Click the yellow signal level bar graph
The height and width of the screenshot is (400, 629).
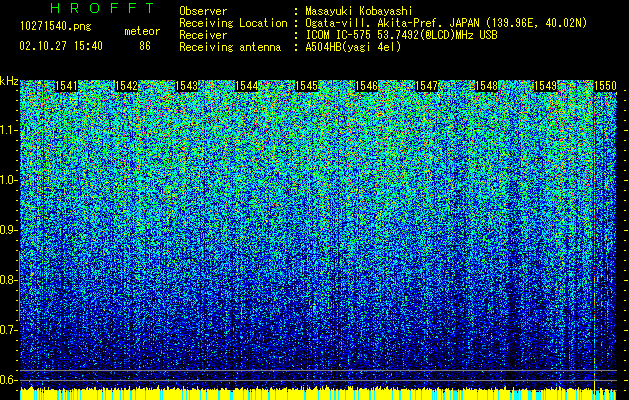[x=318, y=394]
